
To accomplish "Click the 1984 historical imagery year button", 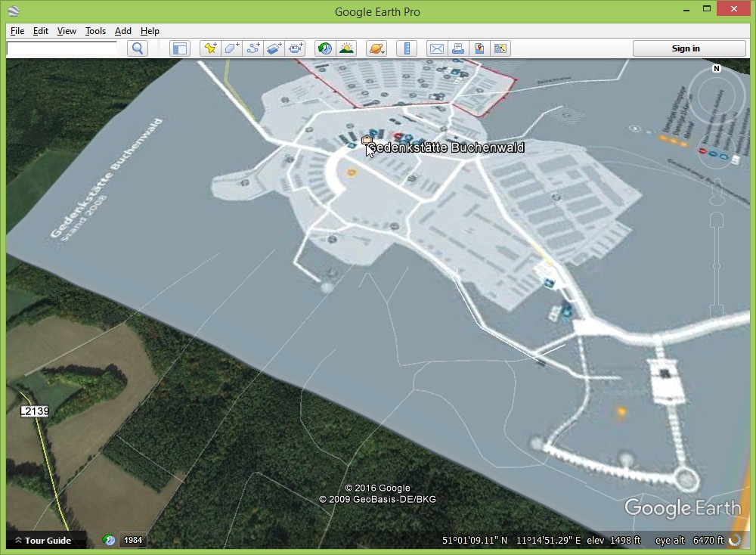I will tap(133, 540).
